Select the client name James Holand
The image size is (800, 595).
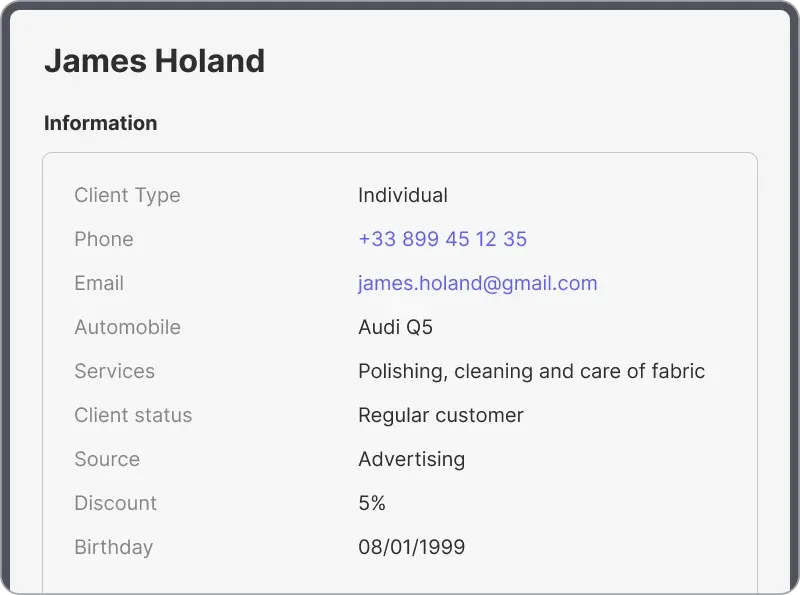153,61
